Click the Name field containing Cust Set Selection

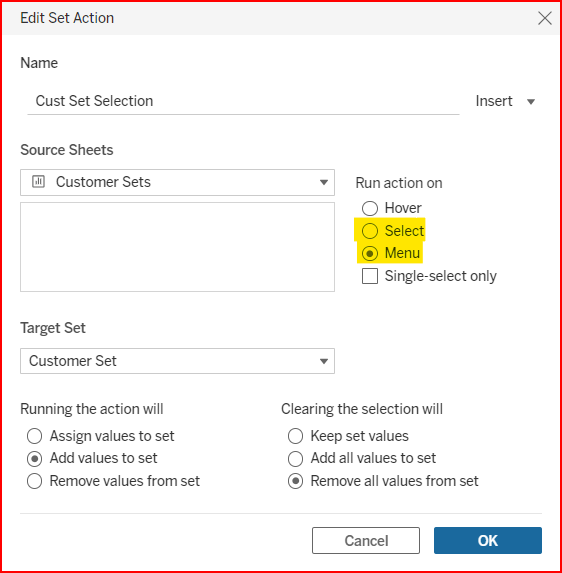[x=243, y=101]
